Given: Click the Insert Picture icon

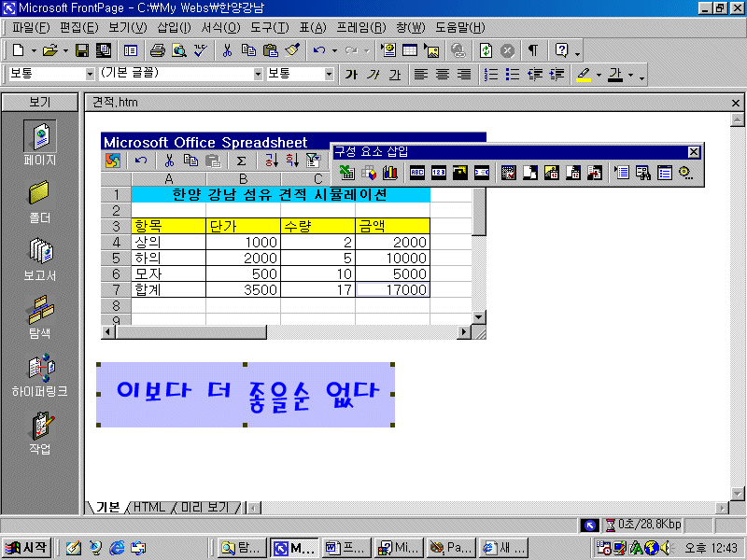Looking at the screenshot, I should point(431,50).
